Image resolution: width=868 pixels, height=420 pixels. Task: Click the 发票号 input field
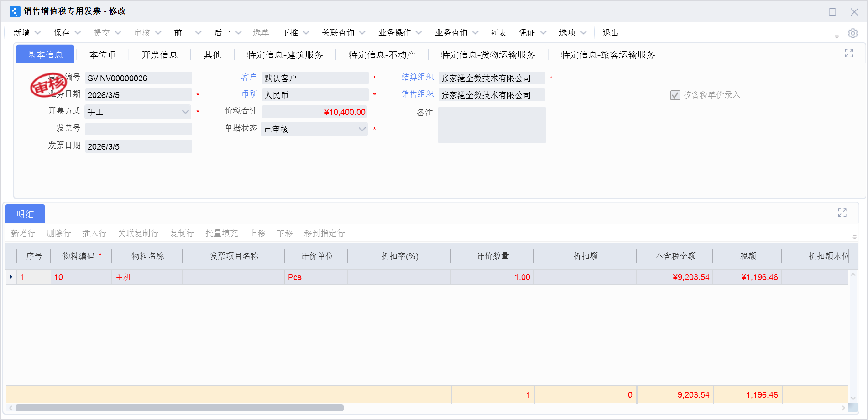[138, 129]
